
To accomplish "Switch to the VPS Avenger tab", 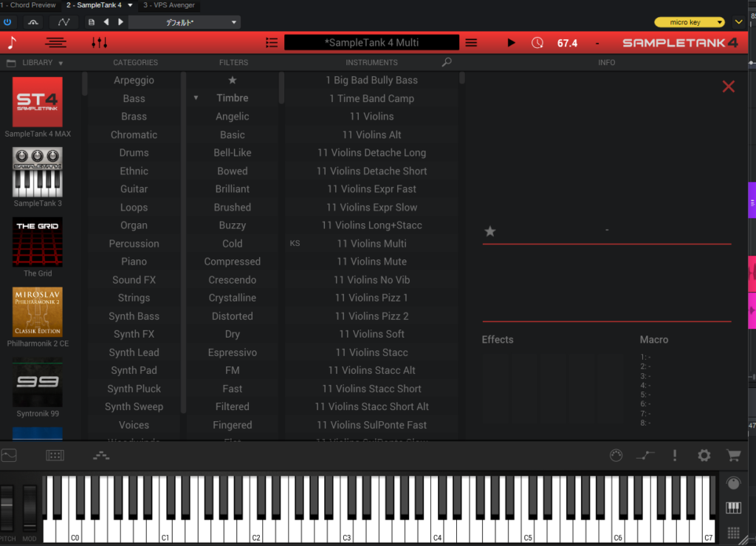I will pyautogui.click(x=168, y=5).
